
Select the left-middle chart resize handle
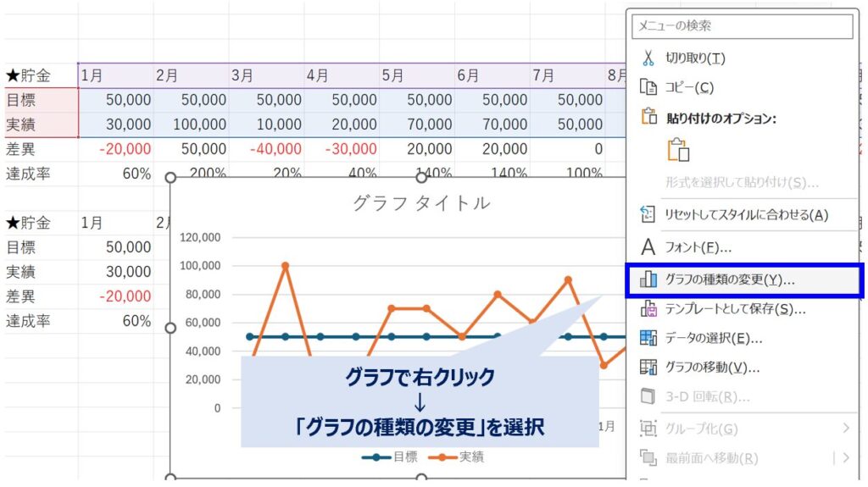pos(170,328)
